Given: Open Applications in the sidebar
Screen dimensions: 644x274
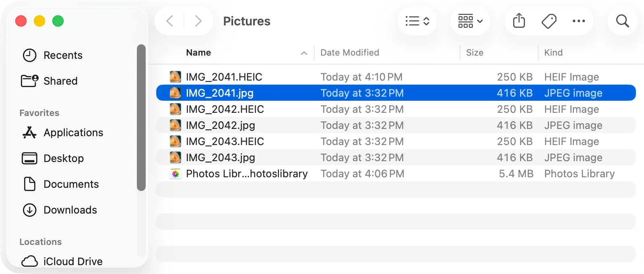Looking at the screenshot, I should click(73, 133).
